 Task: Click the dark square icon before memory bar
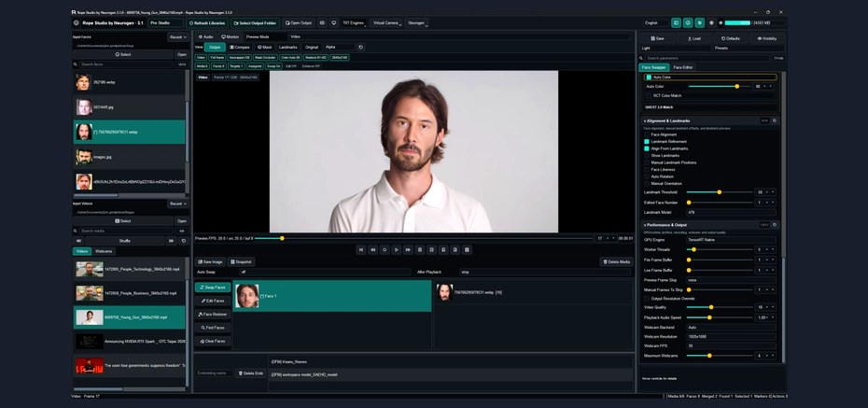tap(711, 23)
